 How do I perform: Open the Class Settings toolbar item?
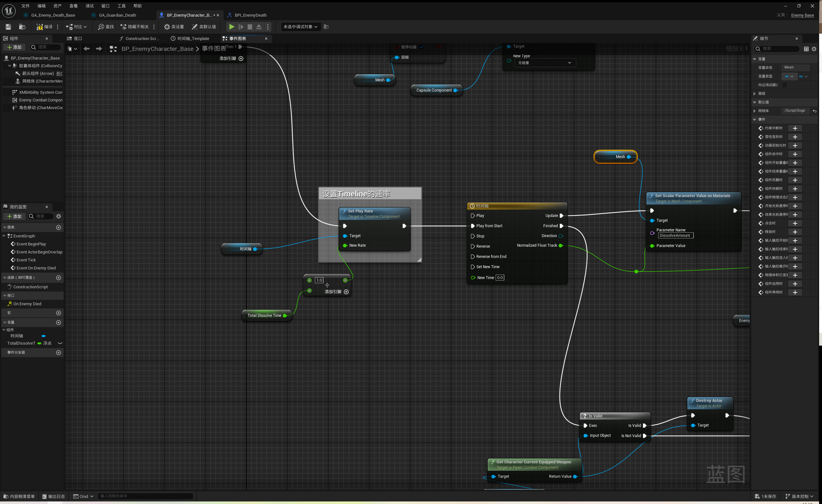click(174, 27)
